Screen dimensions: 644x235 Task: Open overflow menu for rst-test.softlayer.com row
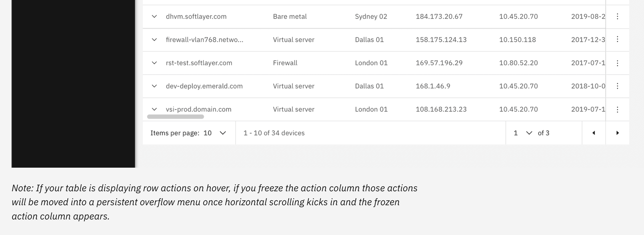(618, 63)
